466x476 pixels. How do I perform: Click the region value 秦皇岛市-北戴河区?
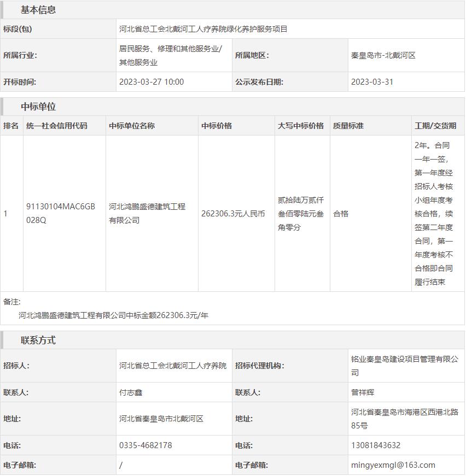383,55
